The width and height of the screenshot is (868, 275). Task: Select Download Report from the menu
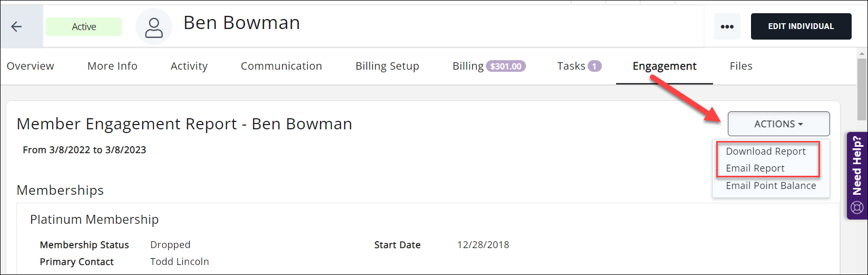[x=765, y=151]
